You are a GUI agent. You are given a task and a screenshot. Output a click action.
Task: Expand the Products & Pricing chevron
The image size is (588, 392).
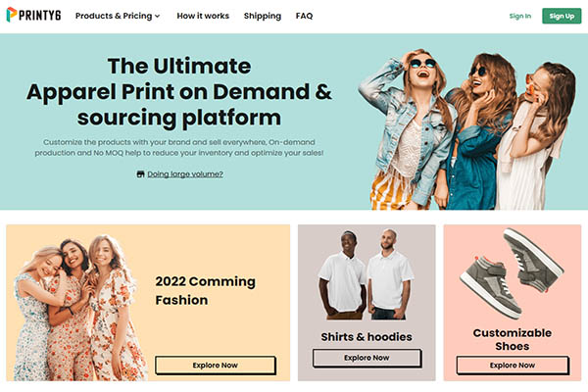point(158,16)
